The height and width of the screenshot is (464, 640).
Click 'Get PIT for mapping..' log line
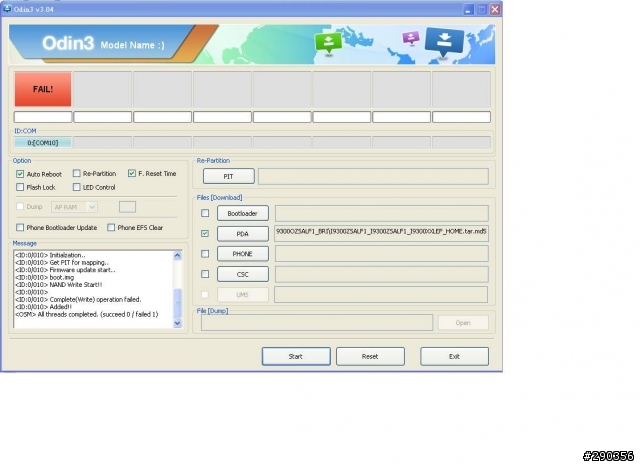[62, 263]
